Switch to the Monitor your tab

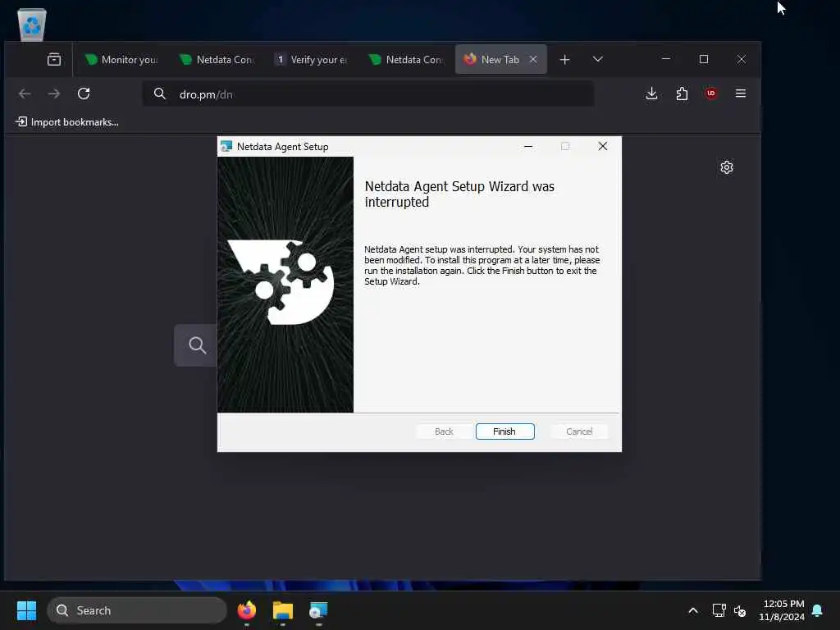pos(122,59)
